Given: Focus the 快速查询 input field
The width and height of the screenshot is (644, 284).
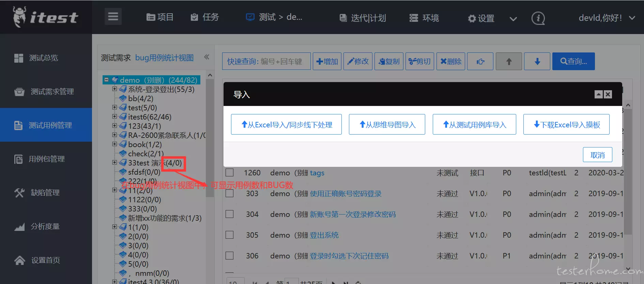Looking at the screenshot, I should pyautogui.click(x=266, y=61).
